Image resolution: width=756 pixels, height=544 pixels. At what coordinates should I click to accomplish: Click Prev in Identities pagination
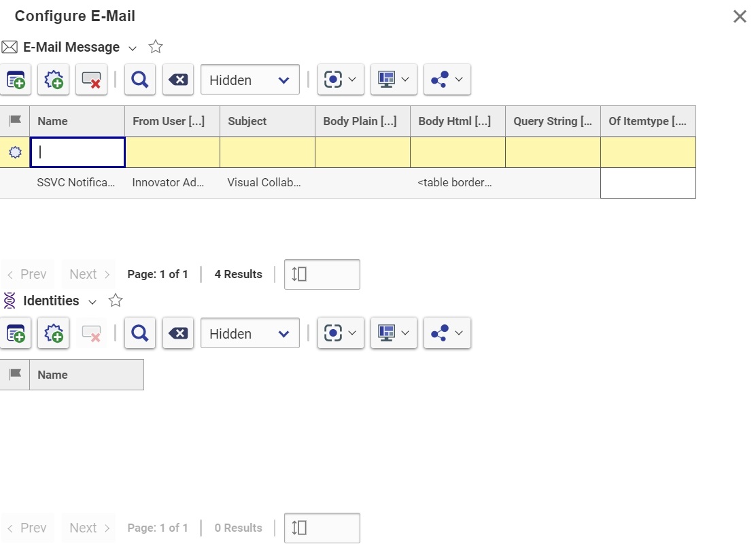pyautogui.click(x=27, y=528)
